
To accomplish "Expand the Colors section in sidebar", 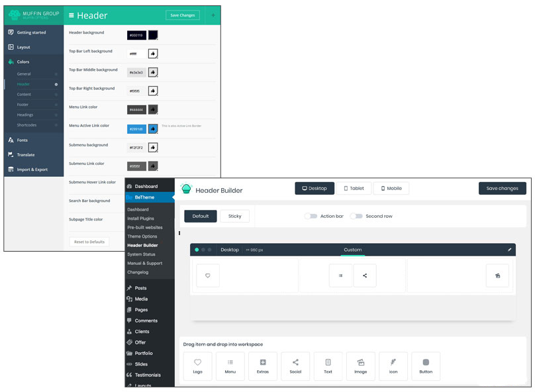I will pos(23,62).
